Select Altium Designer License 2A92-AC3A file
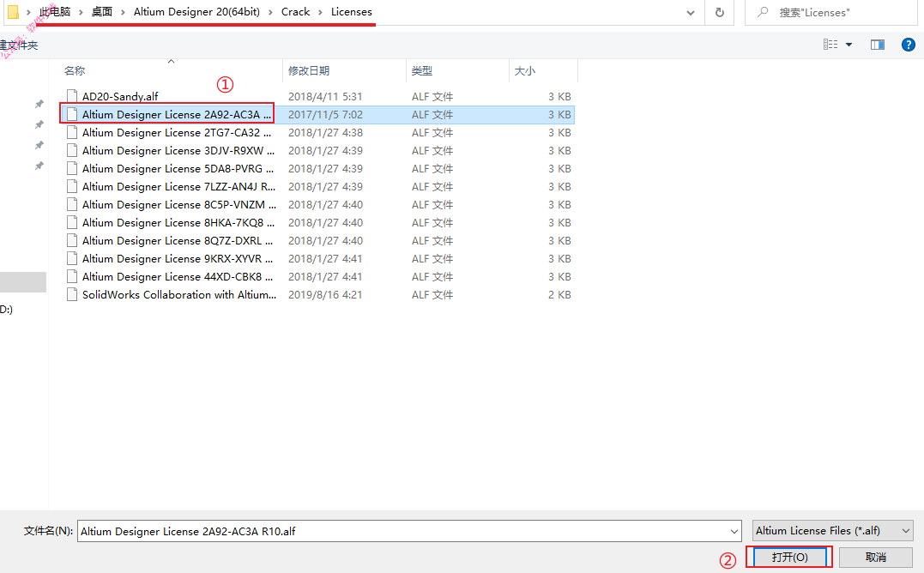This screenshot has height=573, width=924. coord(176,115)
